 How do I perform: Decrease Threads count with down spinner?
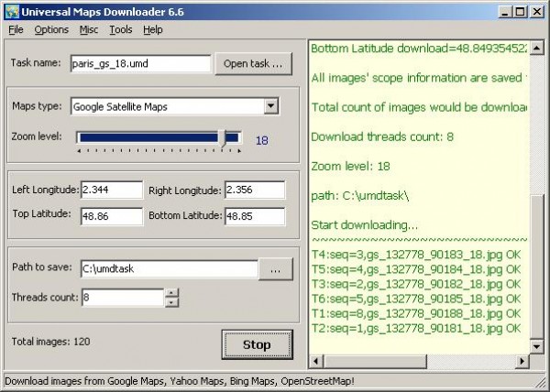pos(171,302)
